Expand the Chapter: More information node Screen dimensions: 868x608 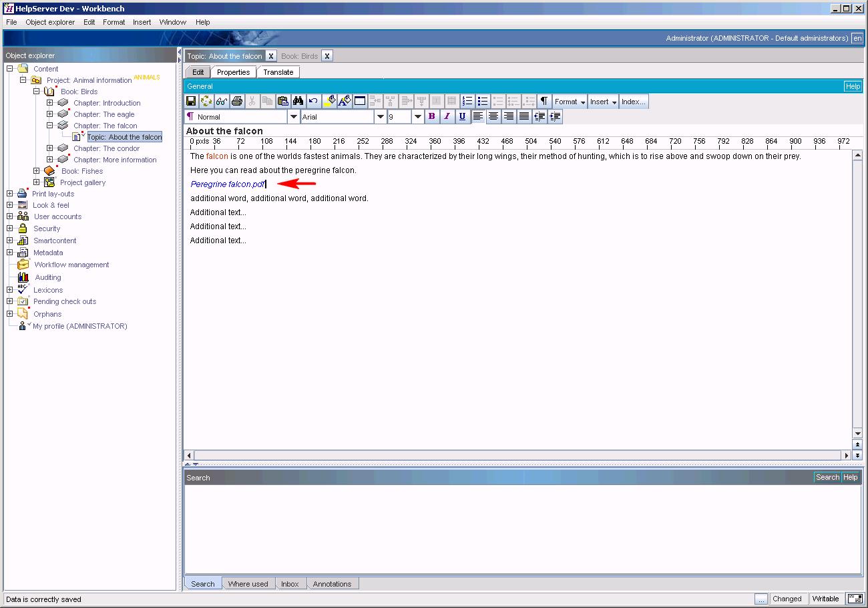click(50, 160)
